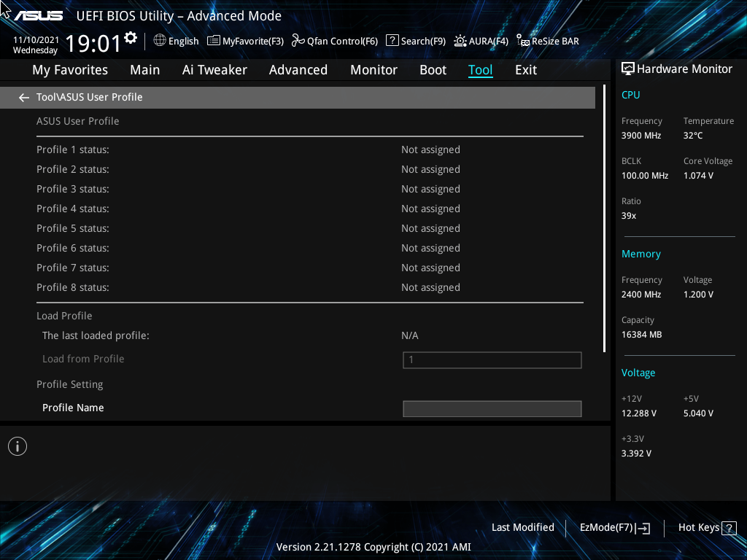Open My Favorites tab
Viewport: 747px width, 560px height.
(70, 70)
